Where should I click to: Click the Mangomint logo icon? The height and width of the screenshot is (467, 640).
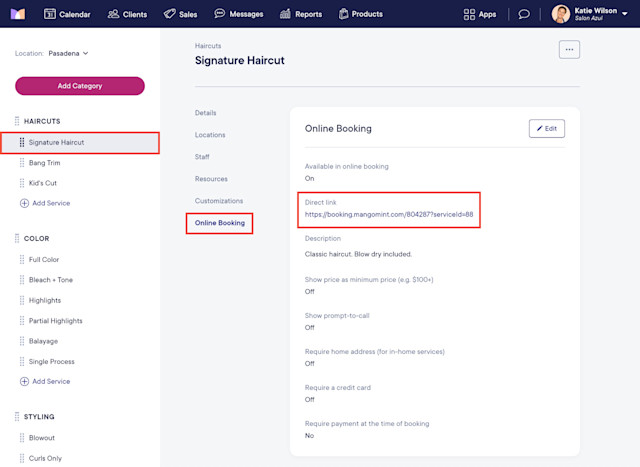click(x=18, y=14)
